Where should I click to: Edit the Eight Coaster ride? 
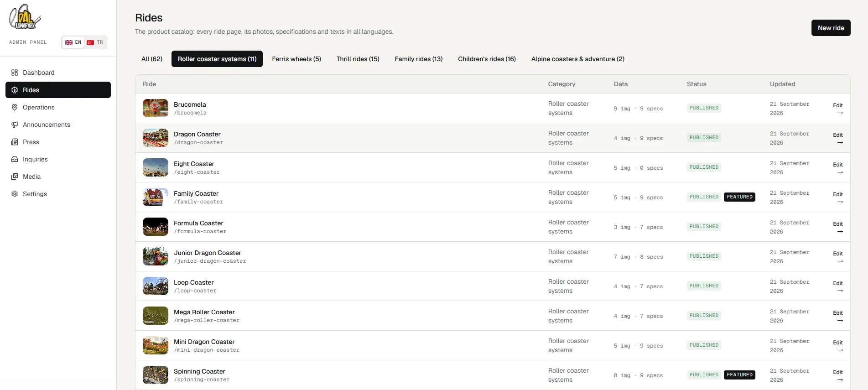coord(838,168)
